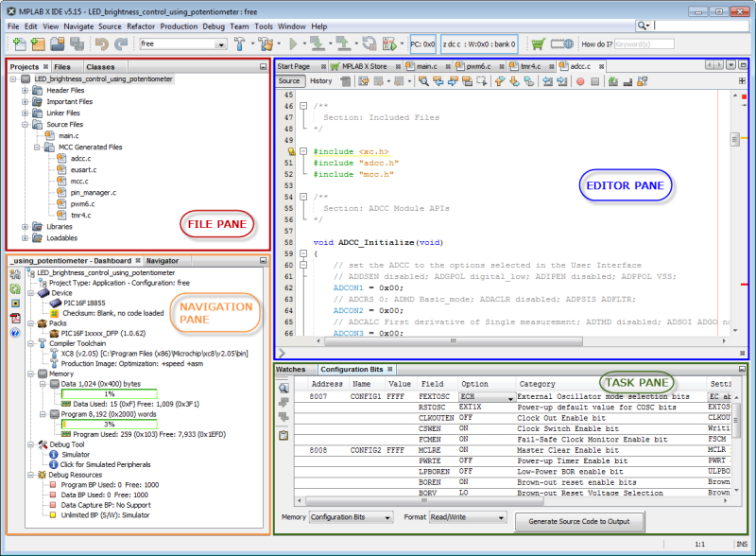The image size is (756, 556).
Task: Collapse the fold marker beside ADCC_Initialize function
Action: [x=302, y=254]
